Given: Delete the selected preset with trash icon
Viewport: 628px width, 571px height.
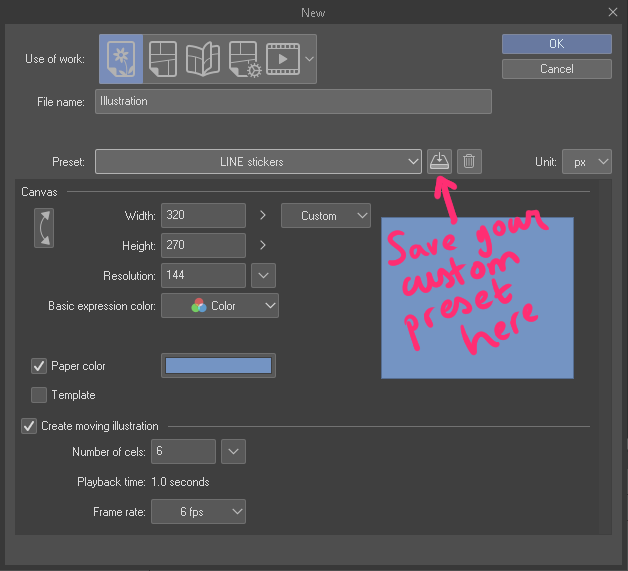Looking at the screenshot, I should coord(469,161).
